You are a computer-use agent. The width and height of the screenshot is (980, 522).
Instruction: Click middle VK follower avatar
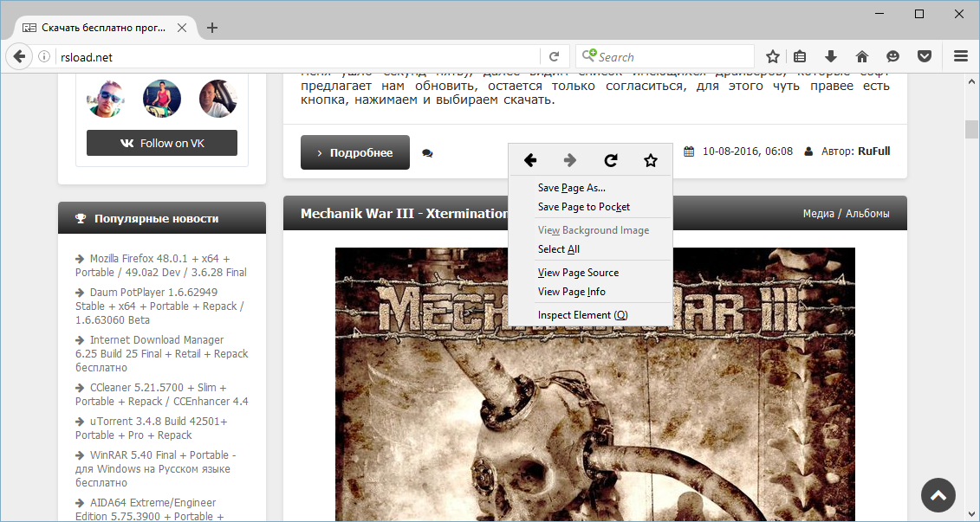162,99
